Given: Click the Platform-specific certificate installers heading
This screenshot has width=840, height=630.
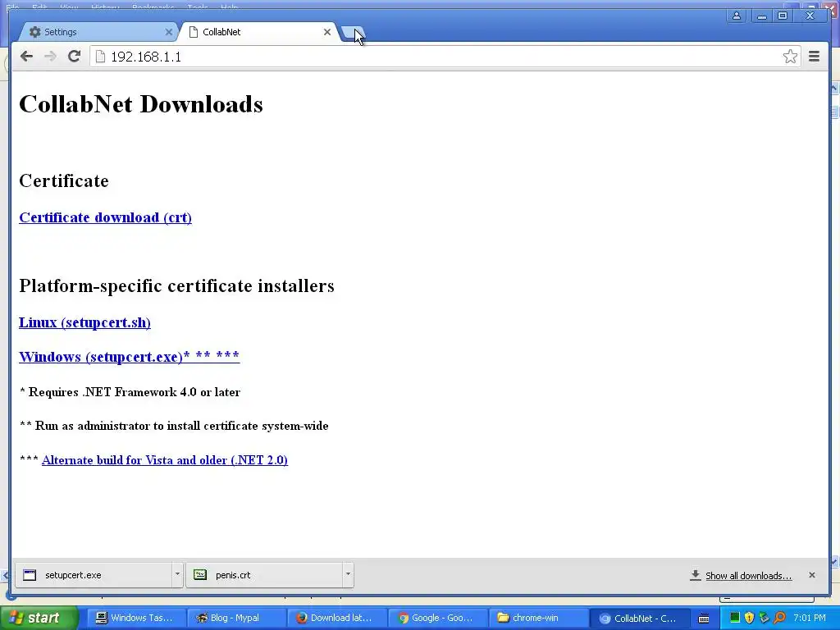Looking at the screenshot, I should [x=177, y=285].
